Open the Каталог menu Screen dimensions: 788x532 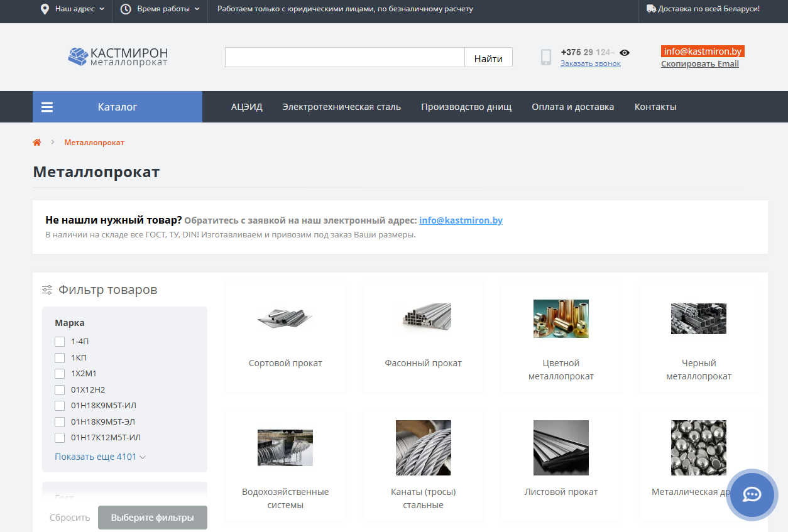tap(118, 107)
